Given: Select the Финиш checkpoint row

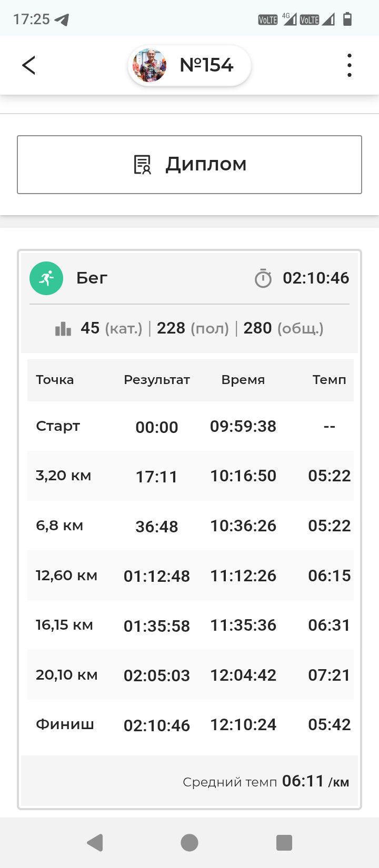Looking at the screenshot, I should click(x=191, y=725).
